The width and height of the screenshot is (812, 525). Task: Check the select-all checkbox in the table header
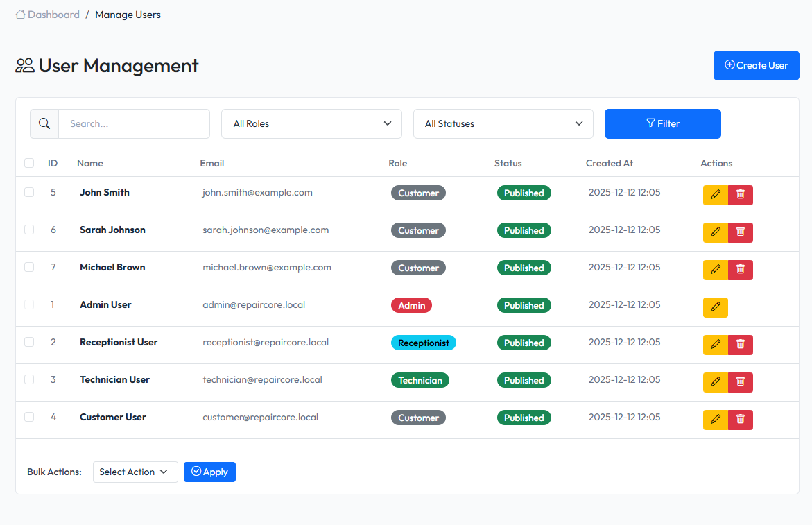(x=29, y=163)
